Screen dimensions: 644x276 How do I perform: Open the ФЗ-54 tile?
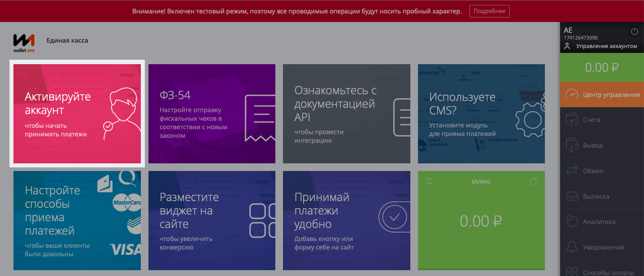(x=212, y=114)
